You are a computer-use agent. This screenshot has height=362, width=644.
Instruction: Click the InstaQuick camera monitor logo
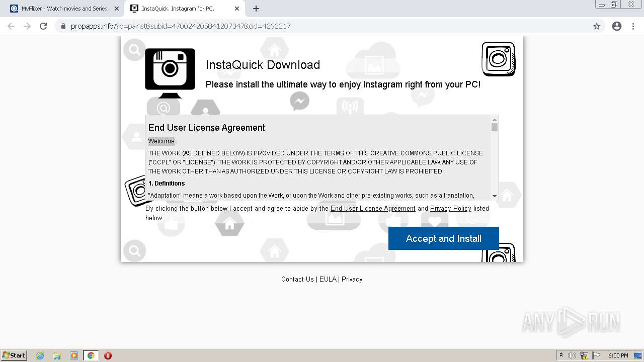click(170, 73)
